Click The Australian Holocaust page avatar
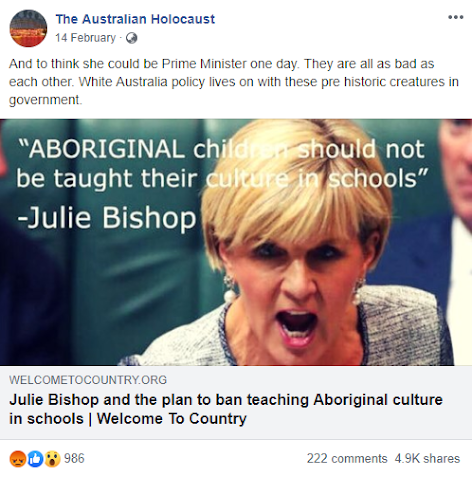The image size is (472, 477). [28, 28]
